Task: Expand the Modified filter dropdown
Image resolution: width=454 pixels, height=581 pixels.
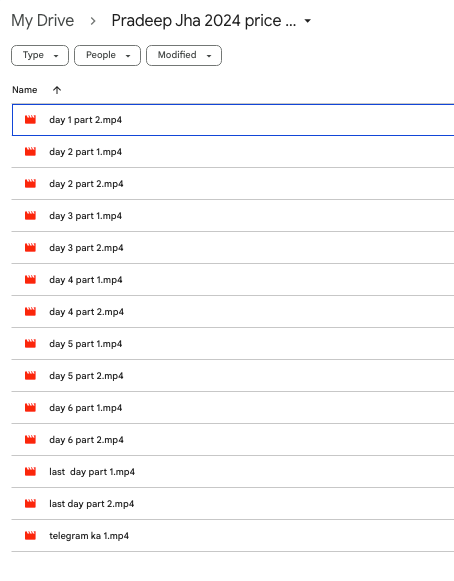Action: pos(184,55)
